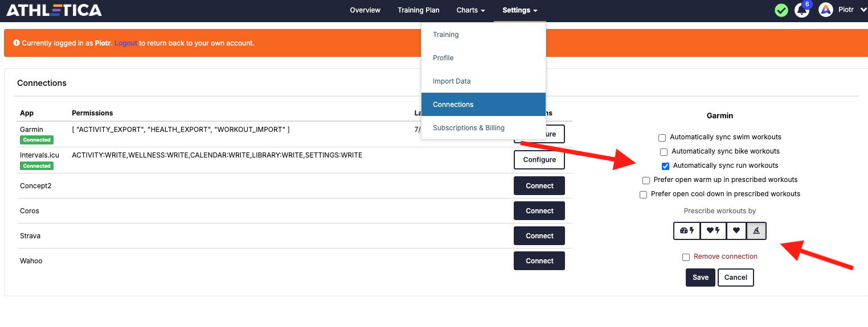
Task: Click the Logout link
Action: 126,43
